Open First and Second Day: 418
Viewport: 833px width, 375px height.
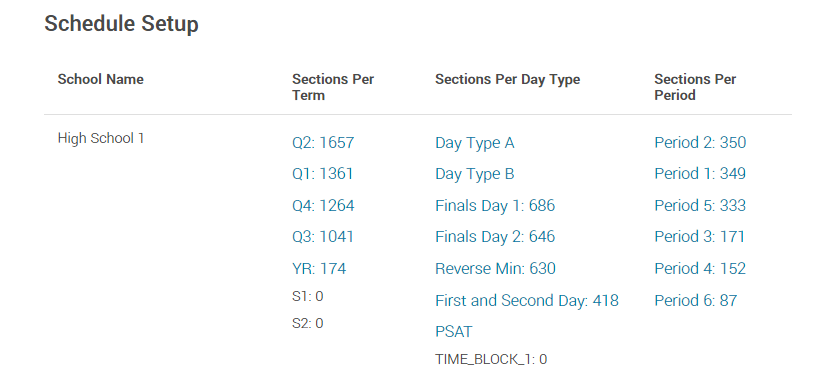click(527, 301)
